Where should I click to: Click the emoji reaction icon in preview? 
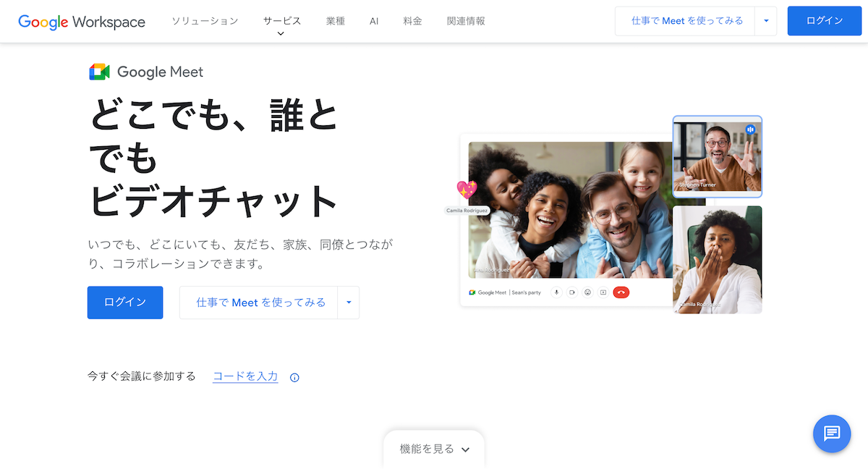[x=587, y=292]
